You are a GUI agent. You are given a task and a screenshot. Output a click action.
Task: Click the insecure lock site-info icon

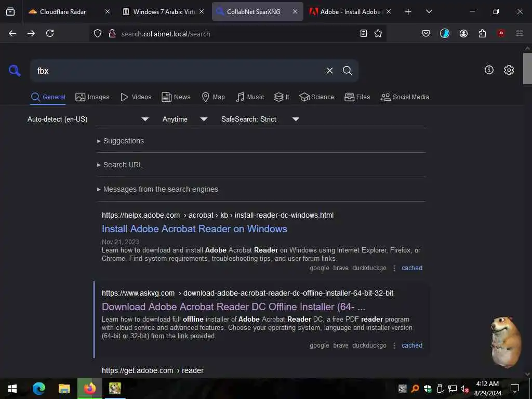112,33
